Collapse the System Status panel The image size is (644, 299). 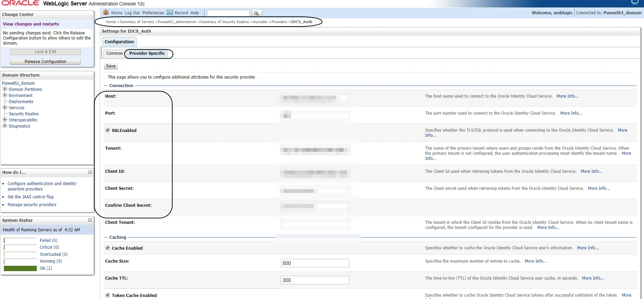tap(90, 220)
